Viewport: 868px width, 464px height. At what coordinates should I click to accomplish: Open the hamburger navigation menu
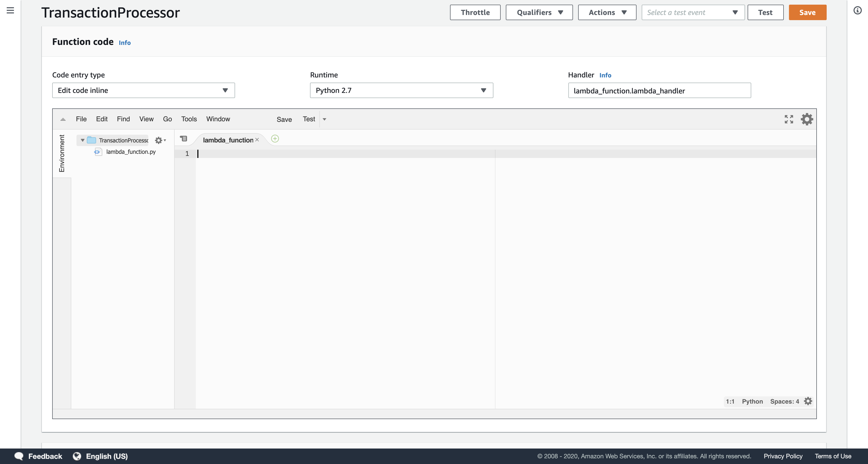[10, 11]
